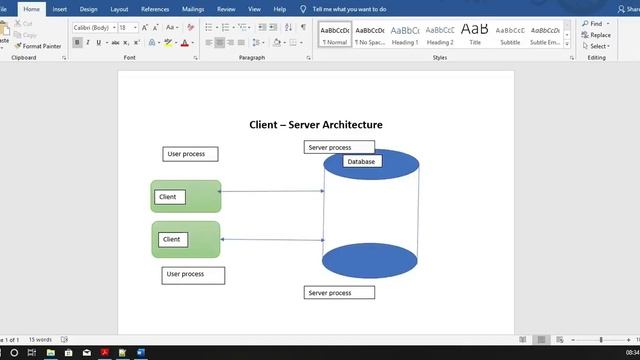Image resolution: width=640 pixels, height=360 pixels.
Task: Switch to Web Layout view
Action: tap(560, 340)
